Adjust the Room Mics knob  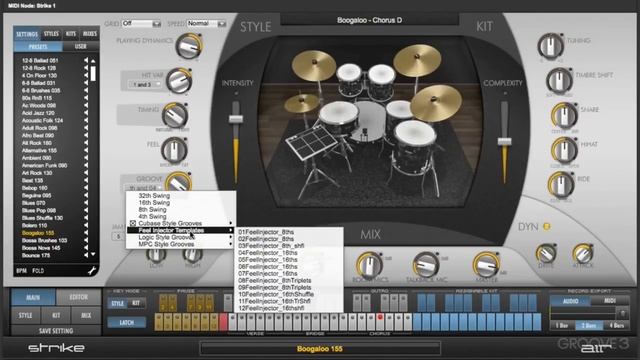(370, 264)
